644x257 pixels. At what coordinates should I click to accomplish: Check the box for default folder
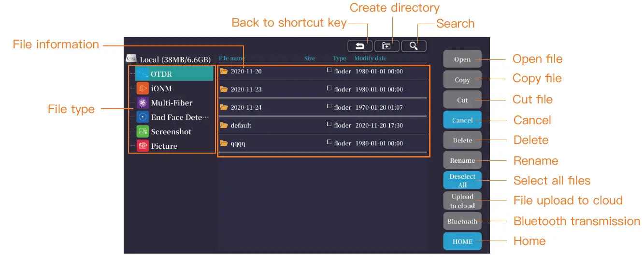pyautogui.click(x=329, y=125)
